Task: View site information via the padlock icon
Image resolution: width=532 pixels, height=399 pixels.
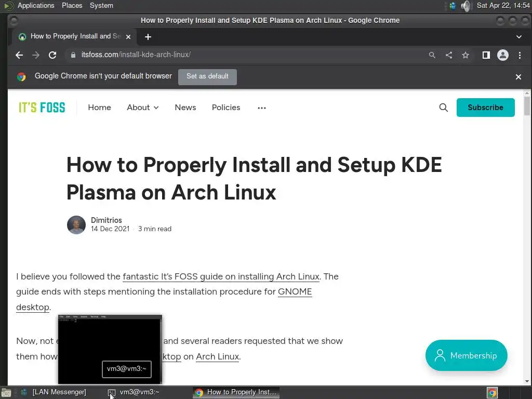Action: pyautogui.click(x=73, y=55)
